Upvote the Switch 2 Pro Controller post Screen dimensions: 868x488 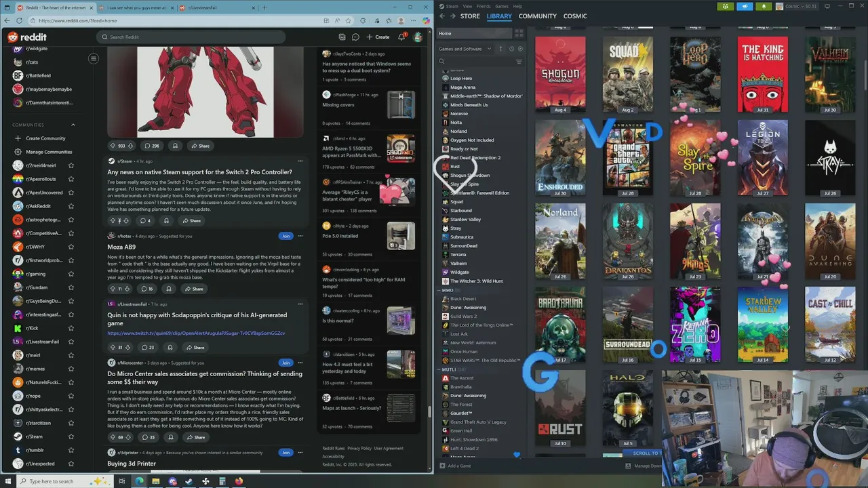pyautogui.click(x=113, y=221)
